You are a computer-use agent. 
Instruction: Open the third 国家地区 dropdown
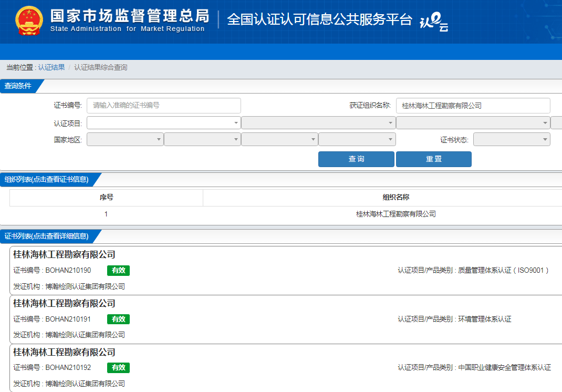click(x=279, y=140)
